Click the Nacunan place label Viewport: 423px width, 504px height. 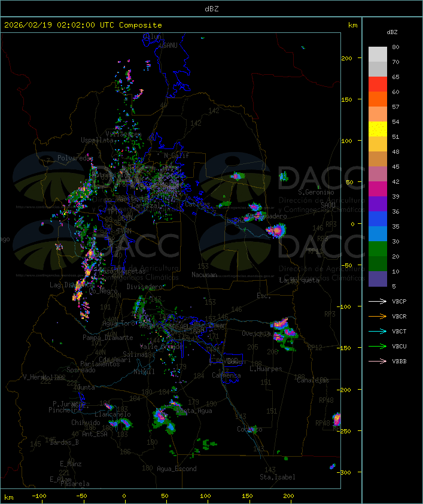click(204, 275)
